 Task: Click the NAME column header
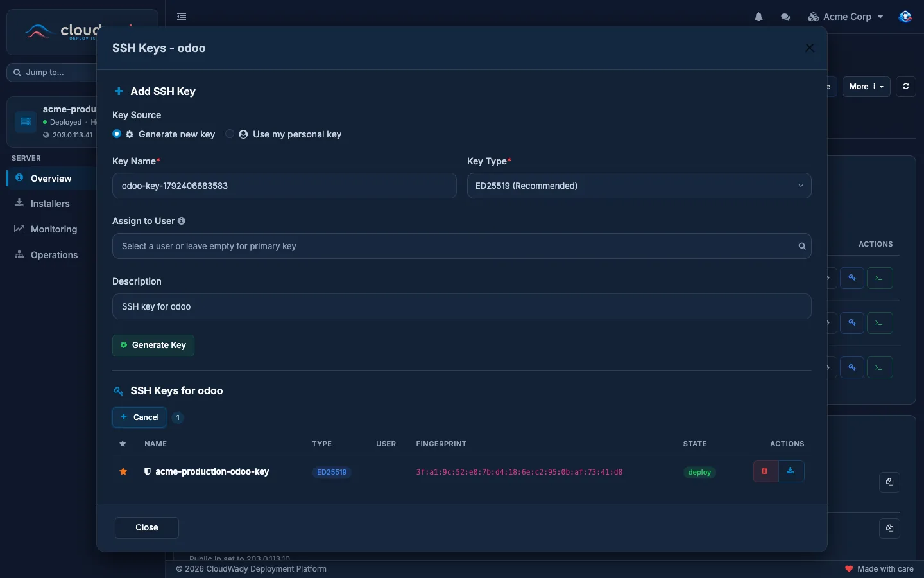[155, 444]
